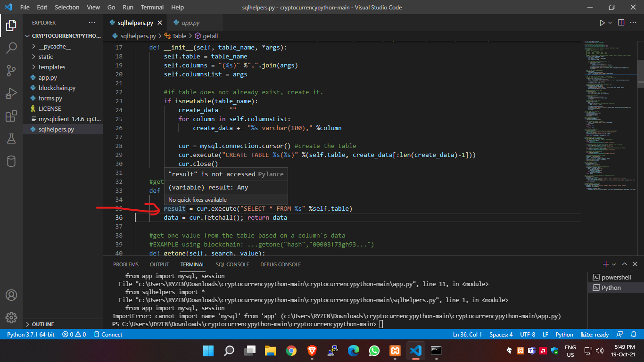Viewport: 644px width, 362px height.
Task: Switch to the SQL CONSOLE panel tab
Action: (232, 264)
